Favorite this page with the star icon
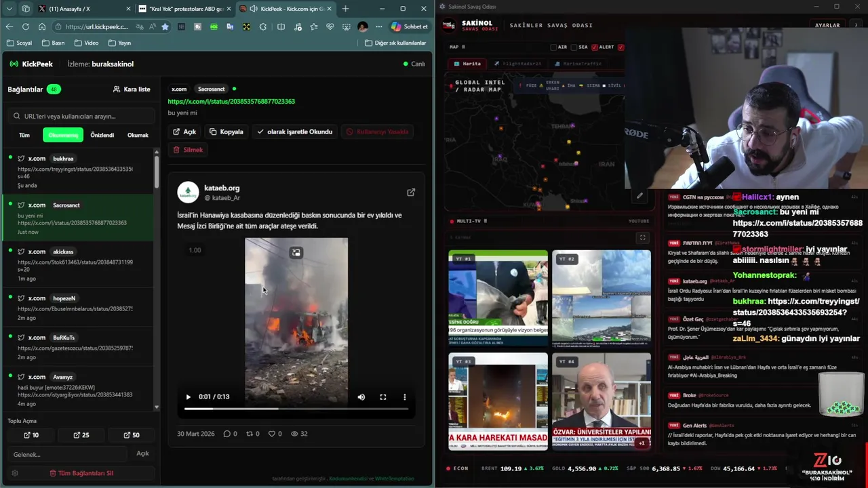 click(165, 26)
